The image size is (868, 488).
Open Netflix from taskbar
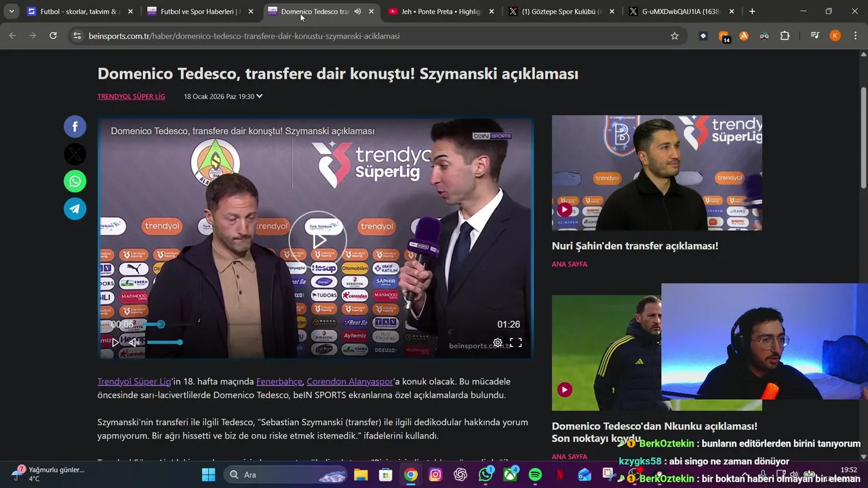pyautogui.click(x=560, y=474)
